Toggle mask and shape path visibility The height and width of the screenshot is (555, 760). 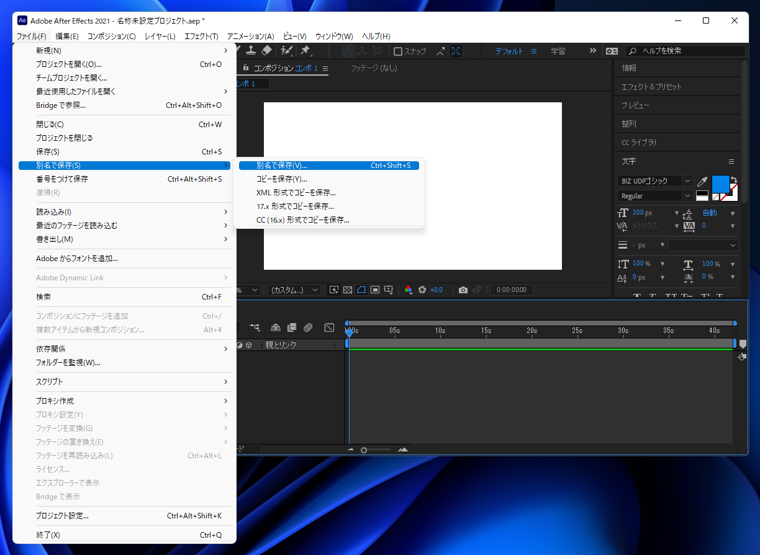[361, 290]
